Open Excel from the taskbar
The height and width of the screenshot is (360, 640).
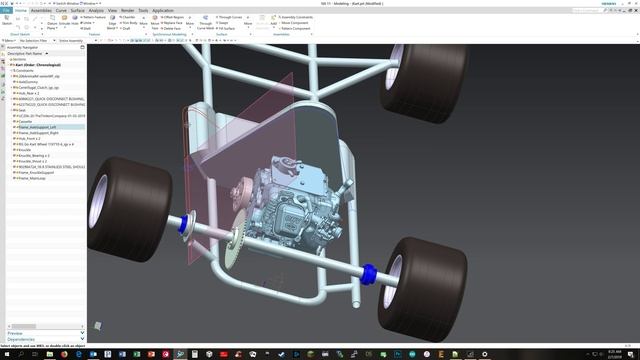[137, 354]
